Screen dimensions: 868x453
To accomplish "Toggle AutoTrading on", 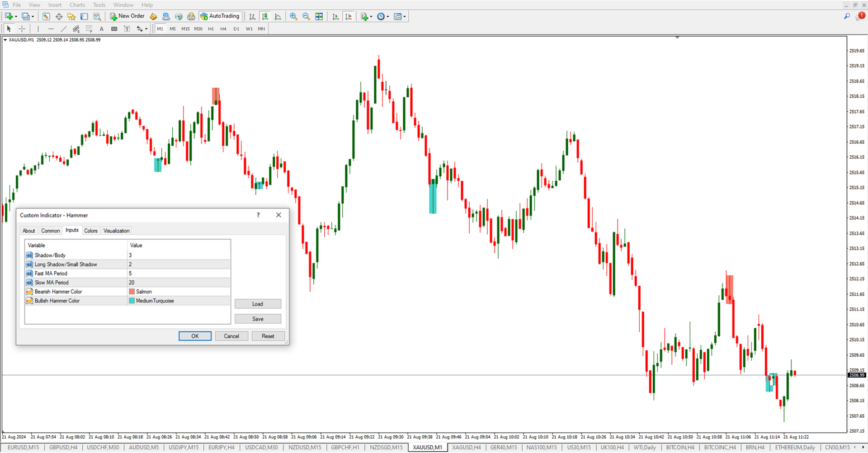I will tap(220, 16).
